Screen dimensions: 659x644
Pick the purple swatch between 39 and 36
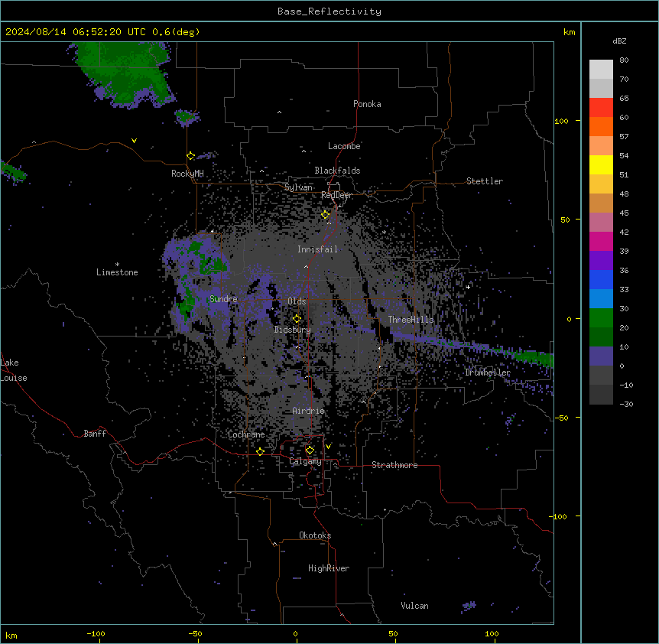601,261
